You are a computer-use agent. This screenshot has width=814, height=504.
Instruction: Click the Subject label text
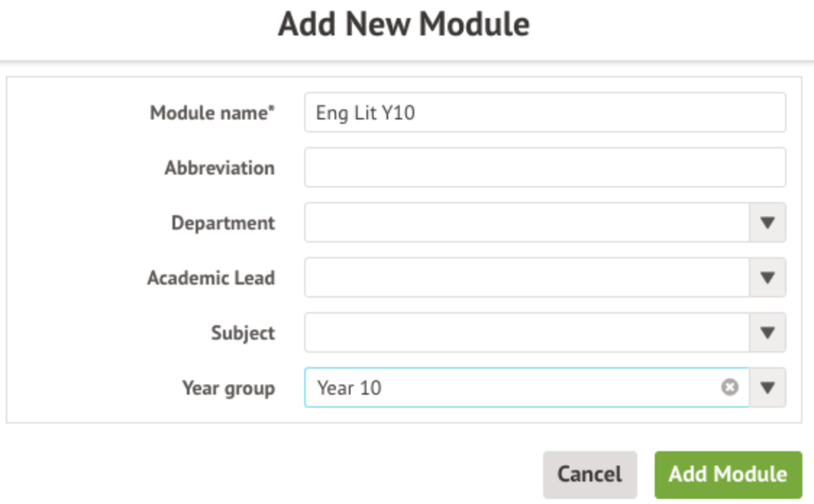point(243,333)
